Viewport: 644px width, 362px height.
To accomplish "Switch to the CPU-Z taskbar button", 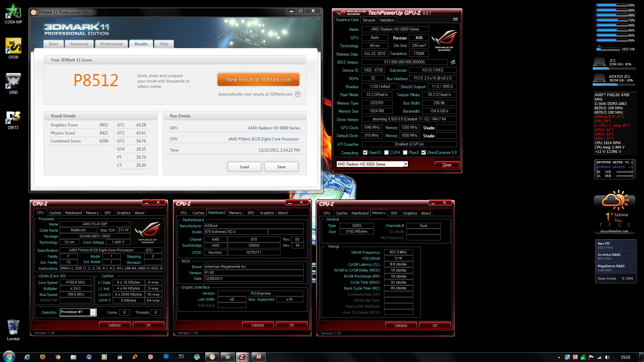I will (242, 357).
